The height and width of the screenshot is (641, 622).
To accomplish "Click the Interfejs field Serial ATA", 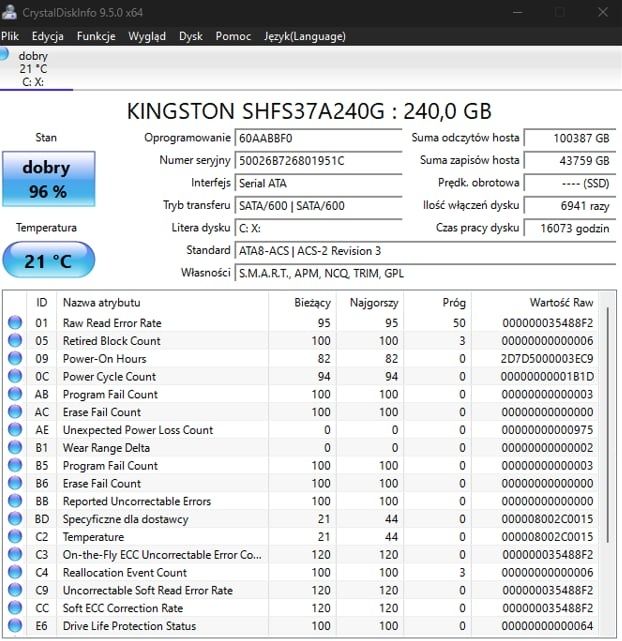I will coord(318,183).
